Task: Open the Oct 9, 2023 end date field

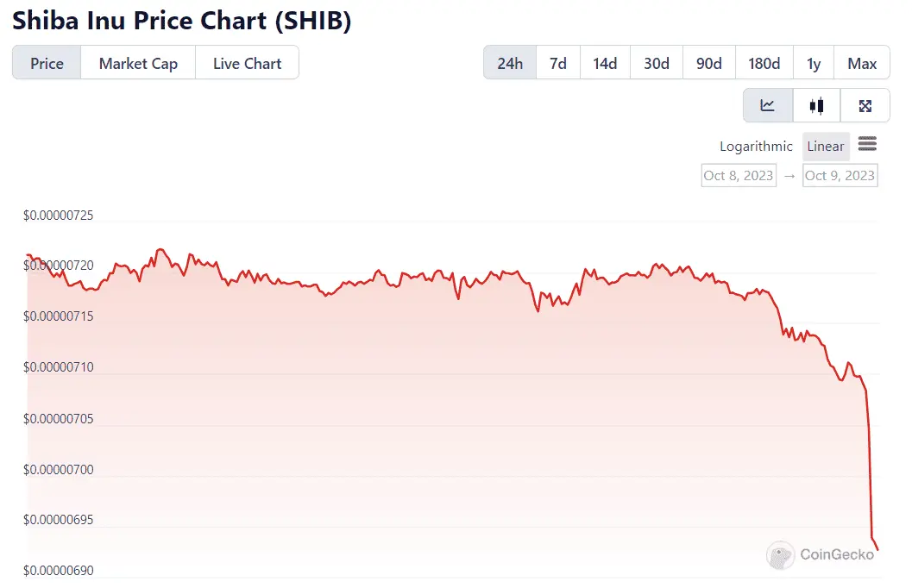Action: coord(840,175)
